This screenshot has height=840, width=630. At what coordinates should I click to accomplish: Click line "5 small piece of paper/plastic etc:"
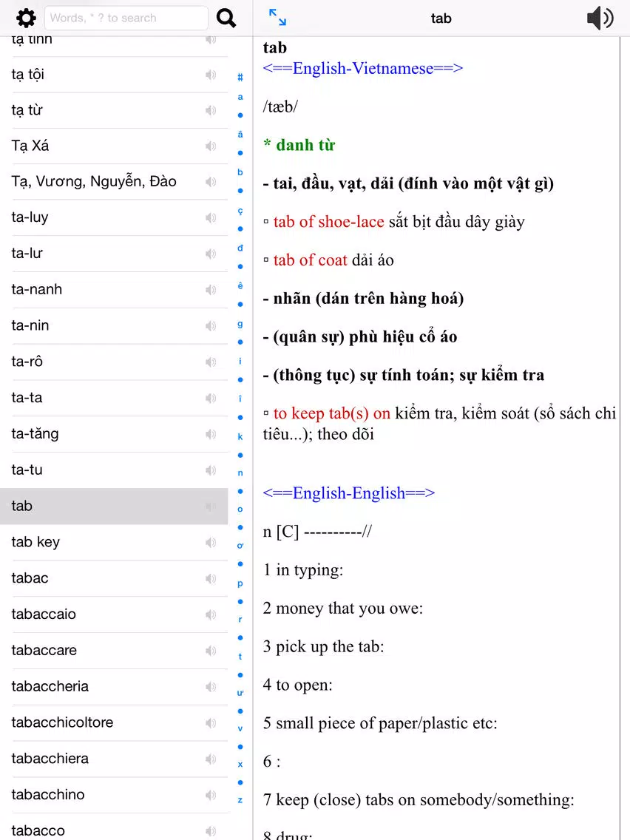[380, 723]
